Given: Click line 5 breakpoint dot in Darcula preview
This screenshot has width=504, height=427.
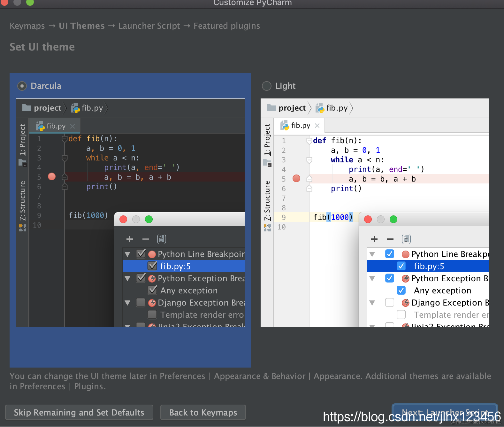Looking at the screenshot, I should (x=52, y=176).
